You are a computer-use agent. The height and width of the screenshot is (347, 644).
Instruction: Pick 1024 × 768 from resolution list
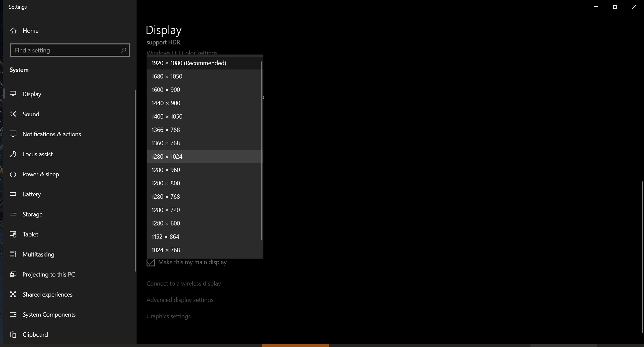pos(166,250)
